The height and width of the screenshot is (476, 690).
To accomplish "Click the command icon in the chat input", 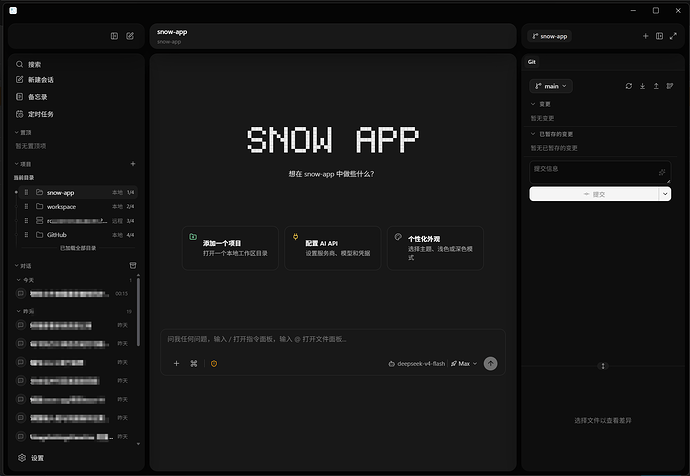I will click(194, 363).
